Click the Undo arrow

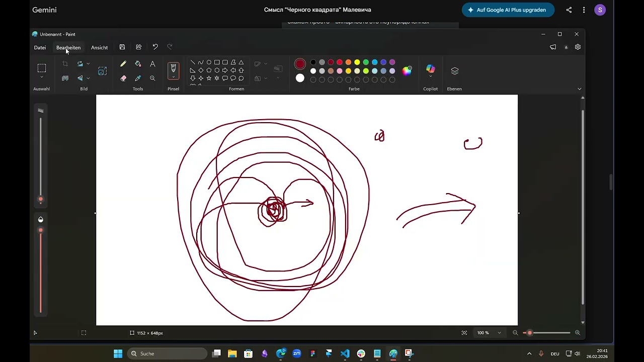[155, 47]
